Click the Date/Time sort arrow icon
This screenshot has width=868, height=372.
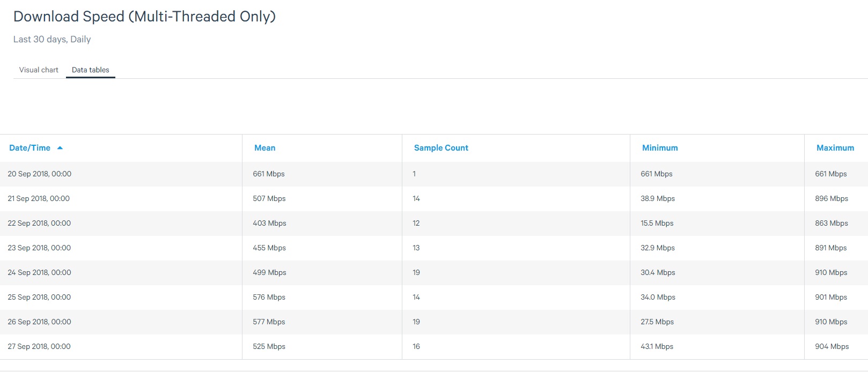(x=60, y=148)
